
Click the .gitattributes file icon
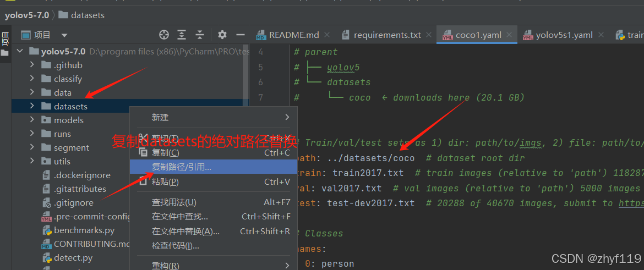click(x=46, y=189)
